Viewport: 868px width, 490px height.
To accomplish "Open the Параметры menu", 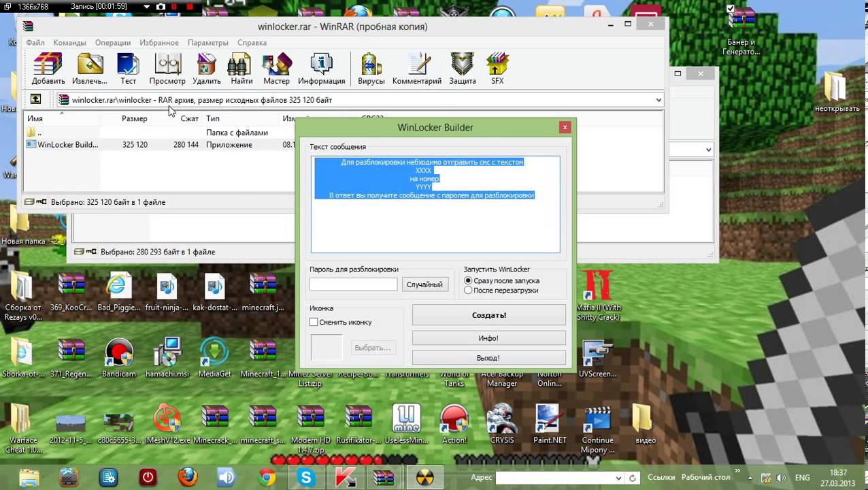I will pyautogui.click(x=208, y=42).
